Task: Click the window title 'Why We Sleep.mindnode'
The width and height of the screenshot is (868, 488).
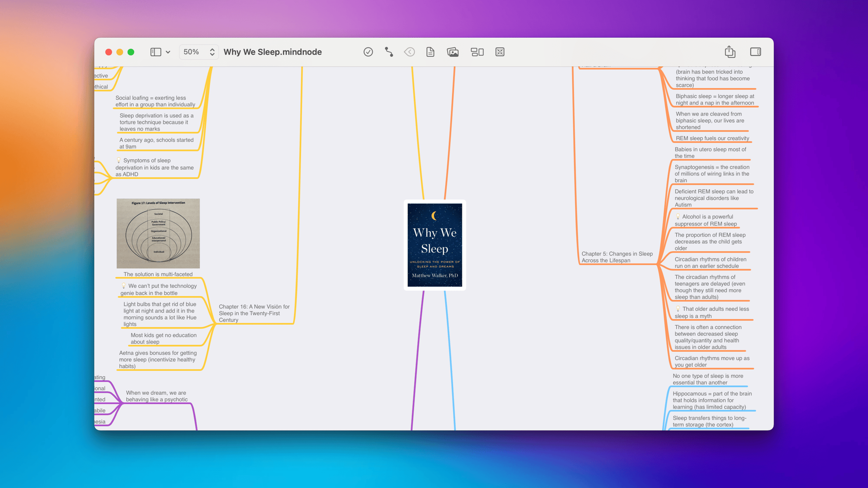Action: [x=273, y=52]
